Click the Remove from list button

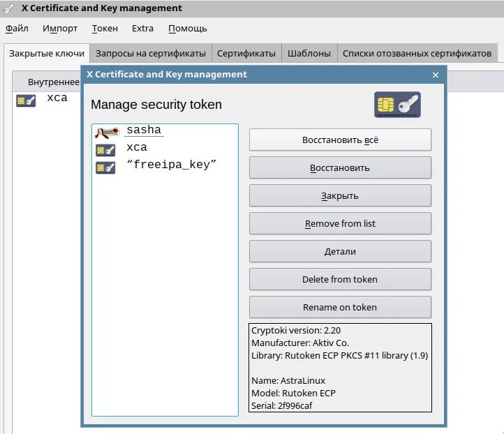[340, 223]
